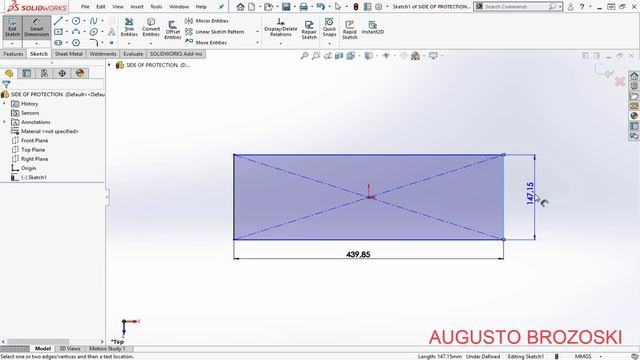Open DimXpertManager panel tab
The width and height of the screenshot is (640, 360).
point(62,73)
